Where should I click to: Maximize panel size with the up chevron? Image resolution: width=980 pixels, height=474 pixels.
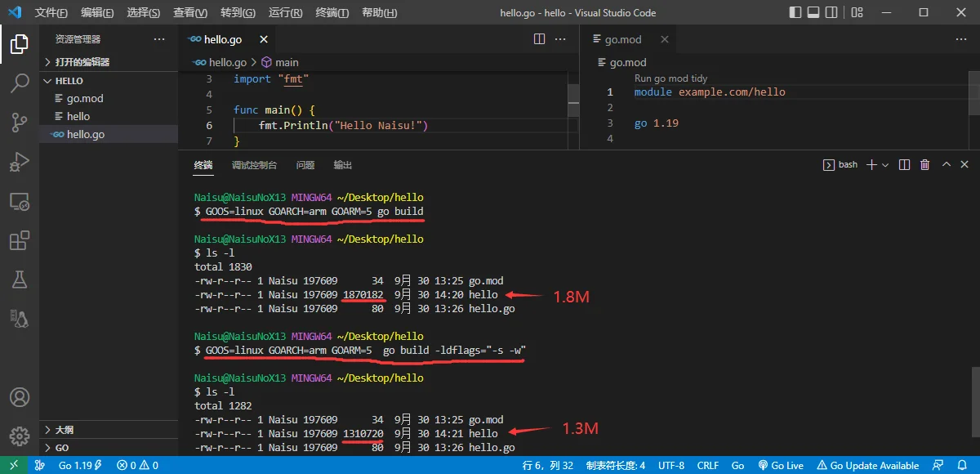(946, 164)
